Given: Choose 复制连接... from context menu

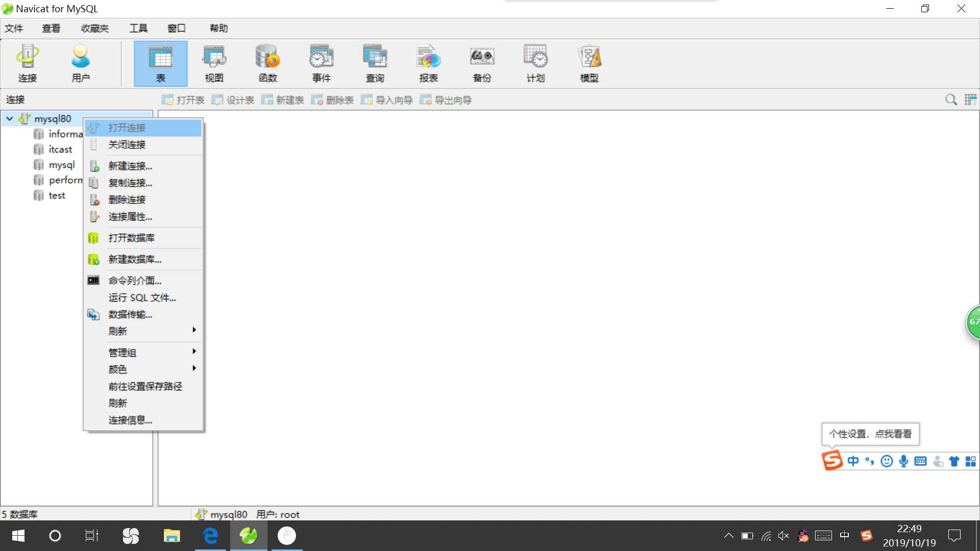Looking at the screenshot, I should (143, 183).
